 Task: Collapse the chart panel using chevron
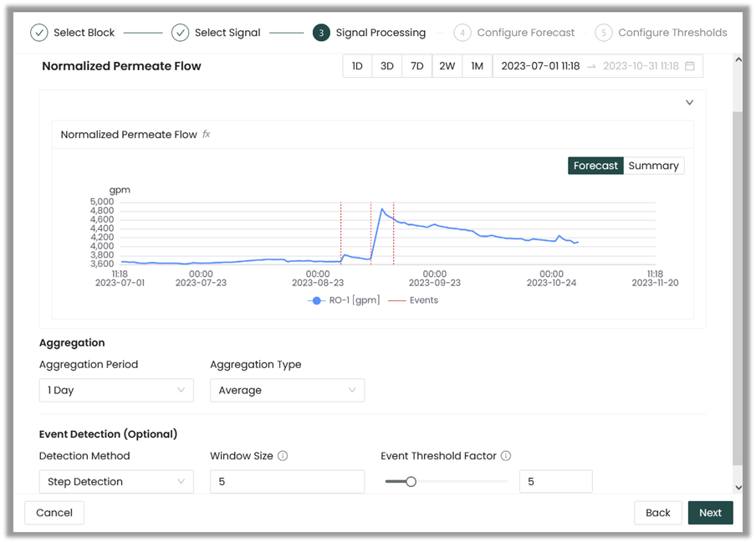coord(689,103)
